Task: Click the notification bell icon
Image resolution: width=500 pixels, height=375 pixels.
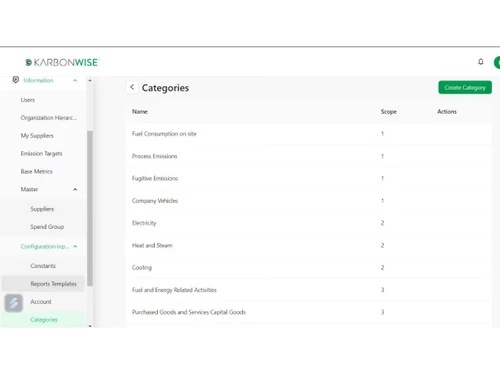Action: 481,62
